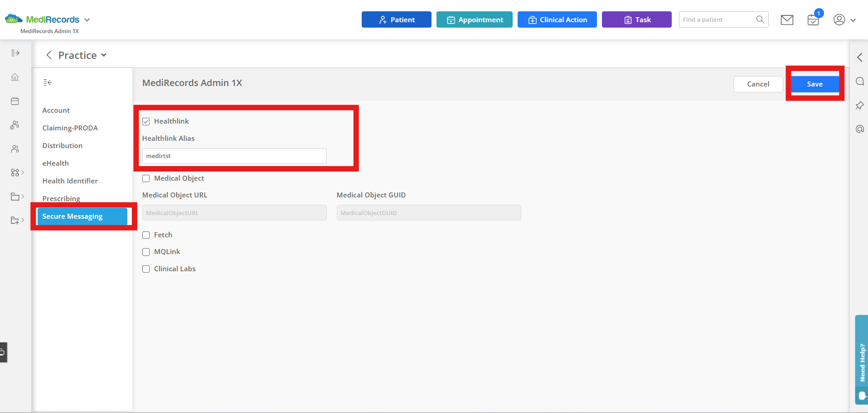Collapse right panel with chevron icon
This screenshot has width=868, height=413.
[859, 58]
